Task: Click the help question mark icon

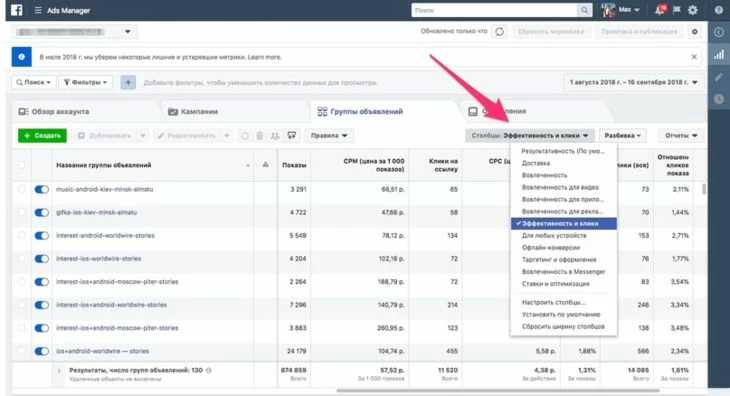Action: point(719,10)
